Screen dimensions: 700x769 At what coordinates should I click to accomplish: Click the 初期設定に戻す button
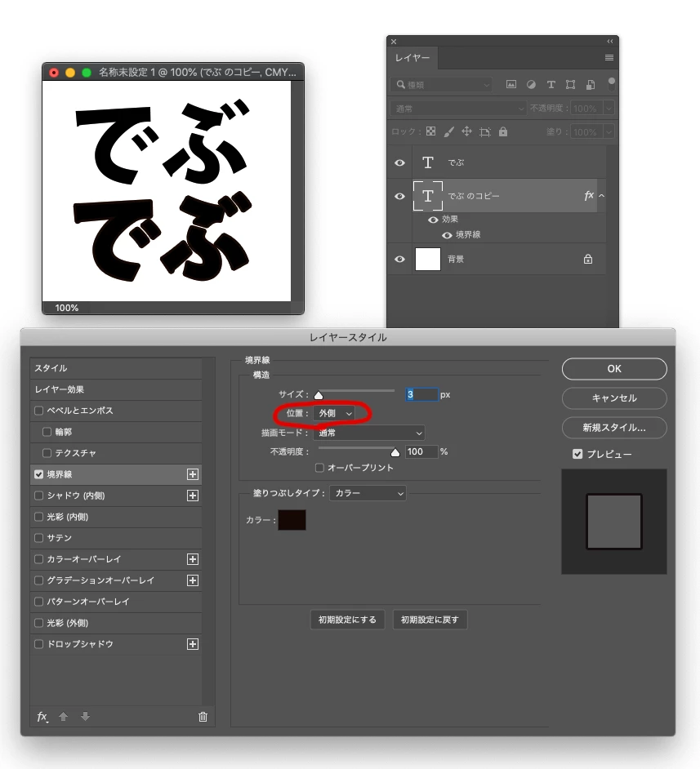tap(430, 620)
